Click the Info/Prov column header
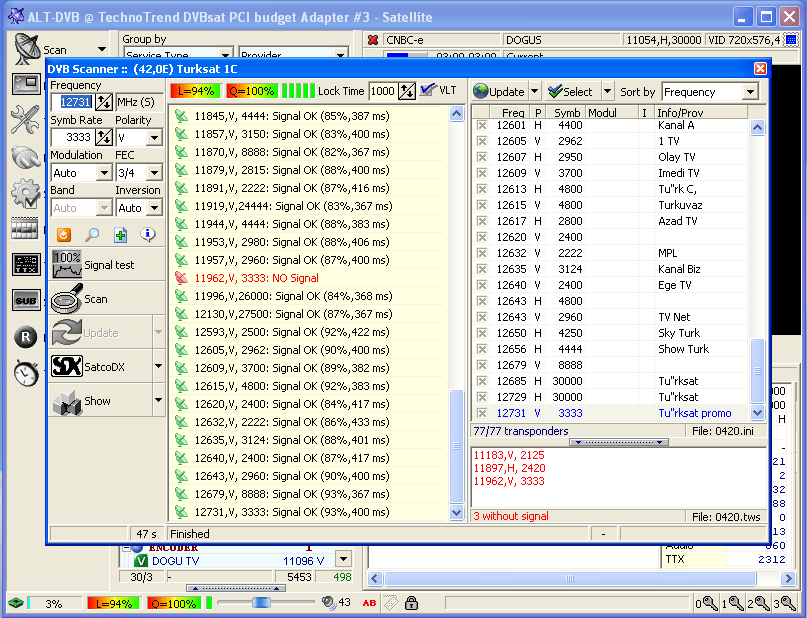Viewport: 807px width, 618px height. pos(700,112)
